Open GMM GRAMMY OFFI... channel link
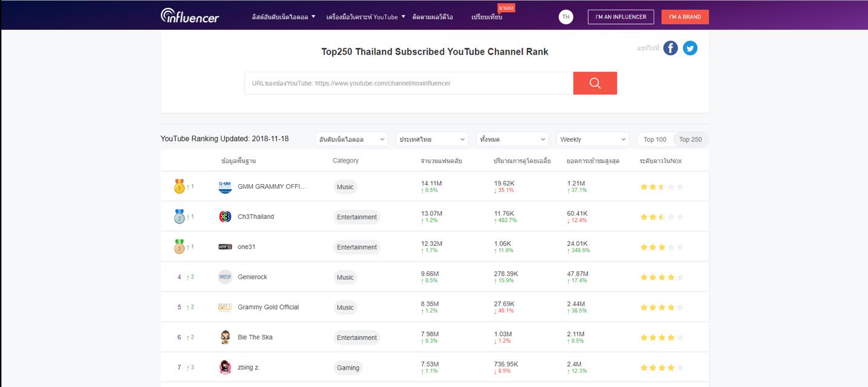Viewport: 868px width, 387px height. tap(272, 187)
